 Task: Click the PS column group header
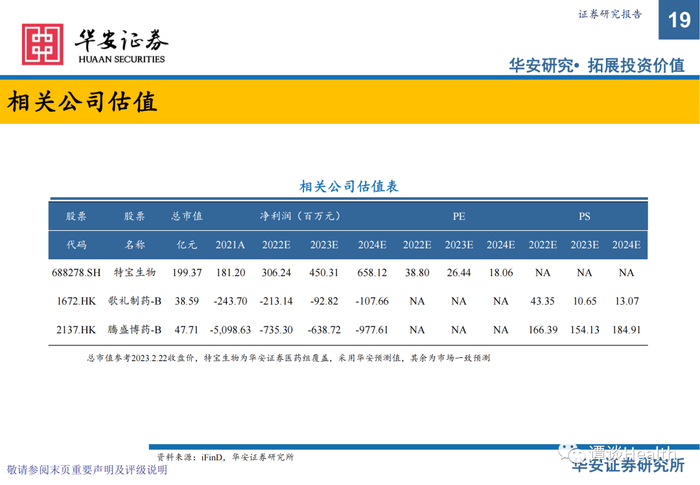coord(584,216)
